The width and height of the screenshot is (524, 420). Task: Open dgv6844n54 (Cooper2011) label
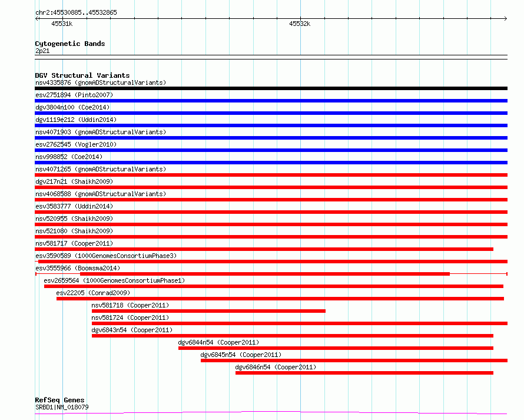[x=218, y=342]
